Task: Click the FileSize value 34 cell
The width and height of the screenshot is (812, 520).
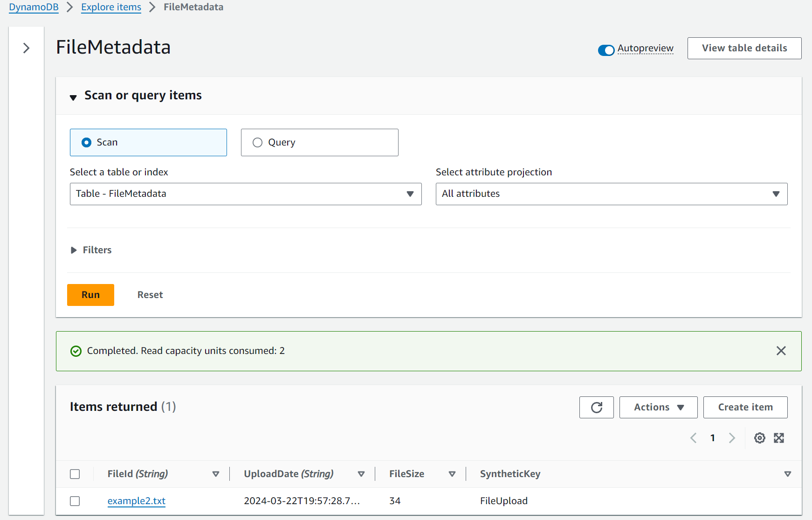Action: (x=395, y=501)
